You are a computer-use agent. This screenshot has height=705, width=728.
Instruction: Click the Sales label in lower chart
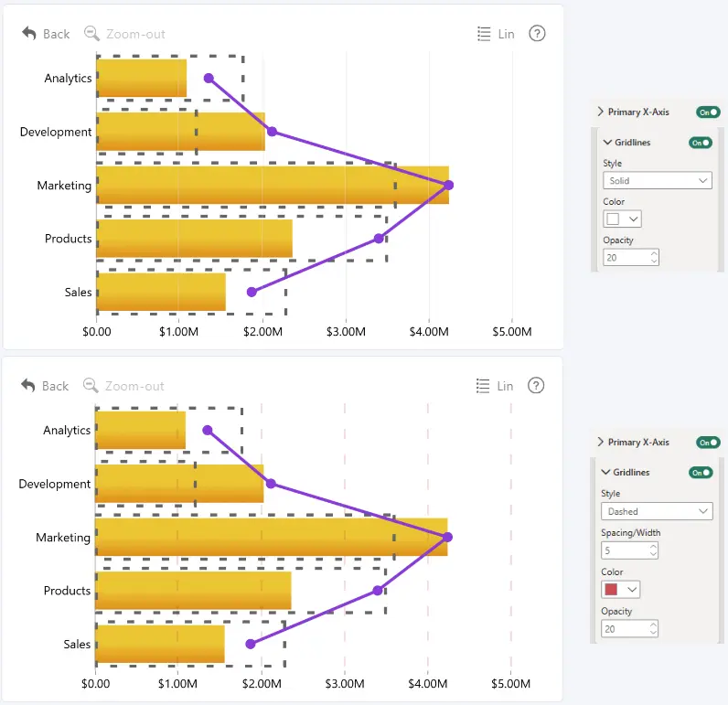coord(77,645)
